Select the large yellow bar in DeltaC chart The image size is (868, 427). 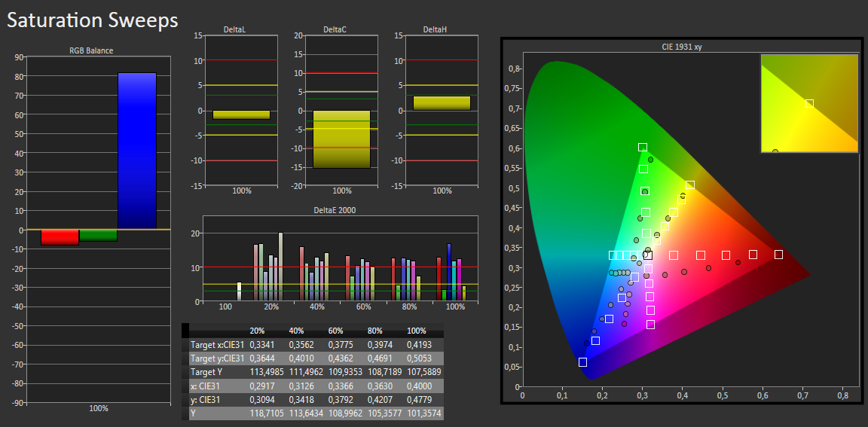[x=341, y=139]
